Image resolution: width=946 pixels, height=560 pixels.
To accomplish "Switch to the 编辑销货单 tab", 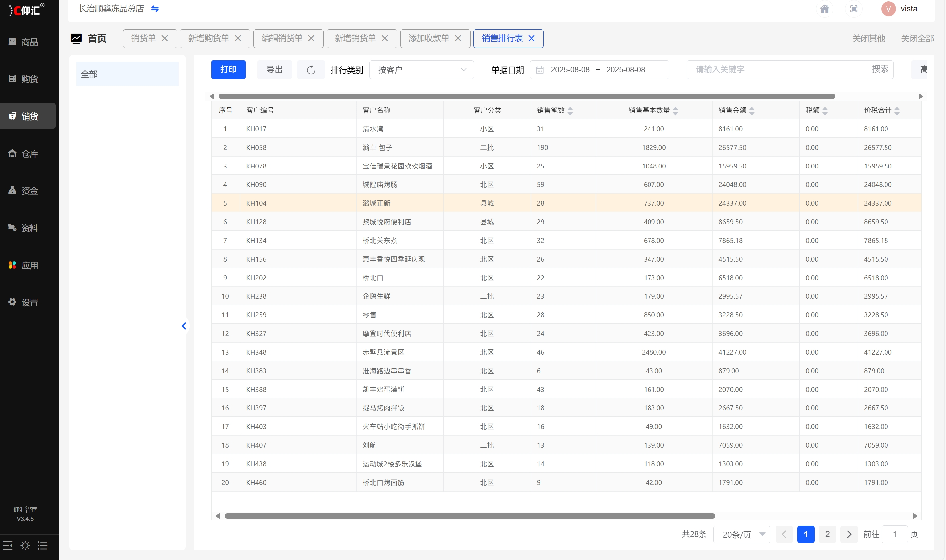I will pyautogui.click(x=282, y=38).
